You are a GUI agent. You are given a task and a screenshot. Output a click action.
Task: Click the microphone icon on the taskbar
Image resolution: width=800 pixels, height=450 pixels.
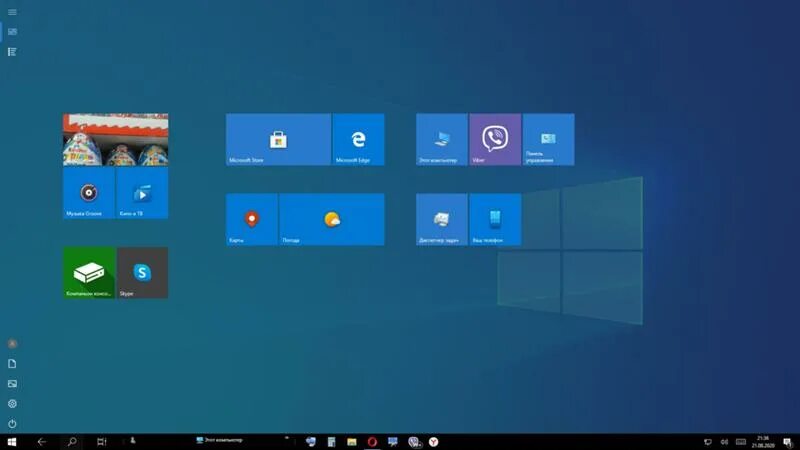[x=133, y=440]
